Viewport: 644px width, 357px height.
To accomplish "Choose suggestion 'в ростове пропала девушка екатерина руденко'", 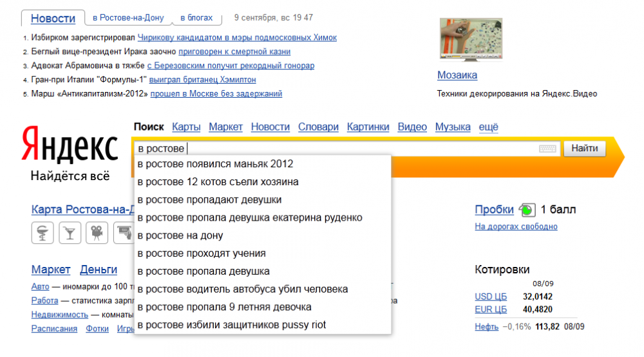I will point(263,217).
